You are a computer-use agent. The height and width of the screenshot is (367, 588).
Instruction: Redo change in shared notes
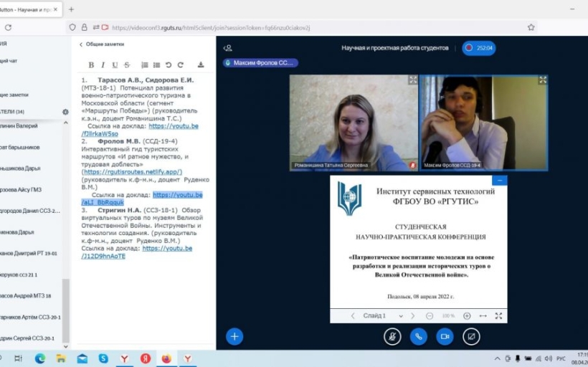tap(181, 65)
